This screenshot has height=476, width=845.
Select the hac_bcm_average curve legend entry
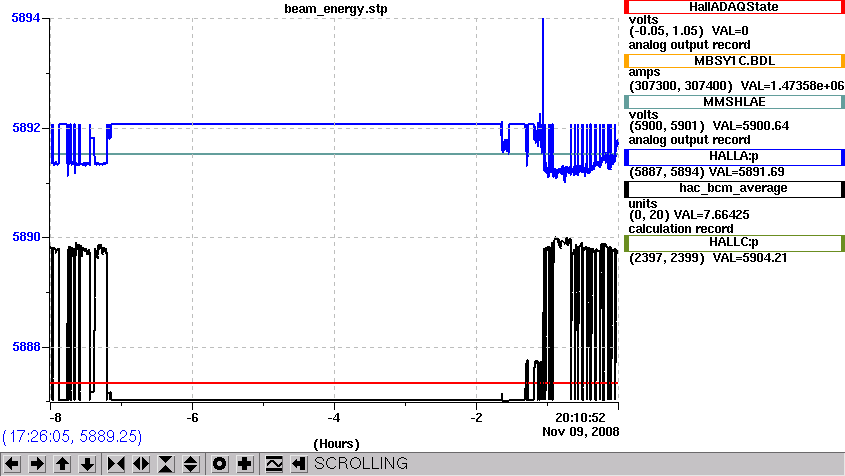point(734,189)
